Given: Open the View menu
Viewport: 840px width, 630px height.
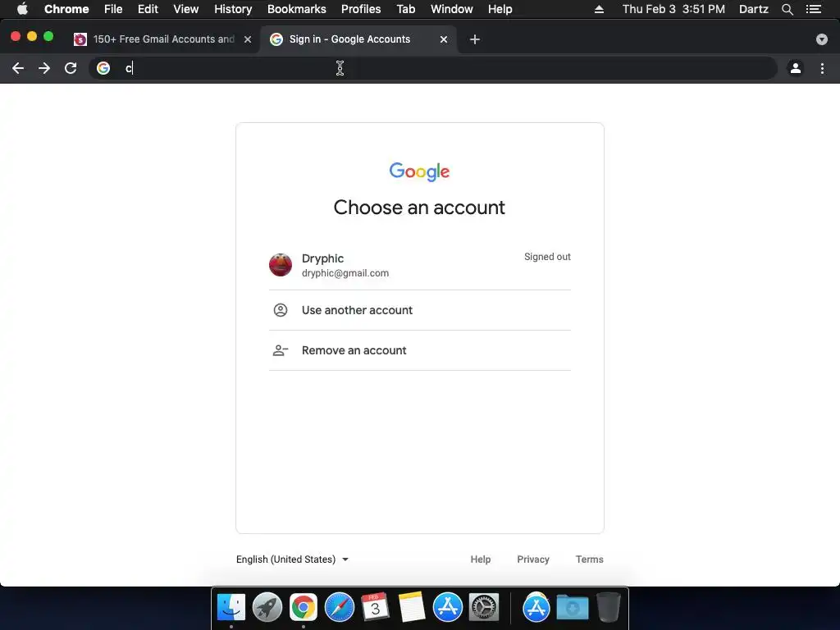Looking at the screenshot, I should 186,9.
